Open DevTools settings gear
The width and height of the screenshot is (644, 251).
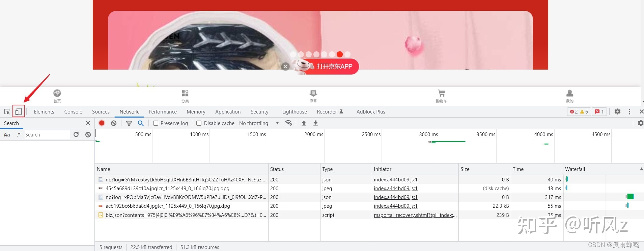[617, 111]
